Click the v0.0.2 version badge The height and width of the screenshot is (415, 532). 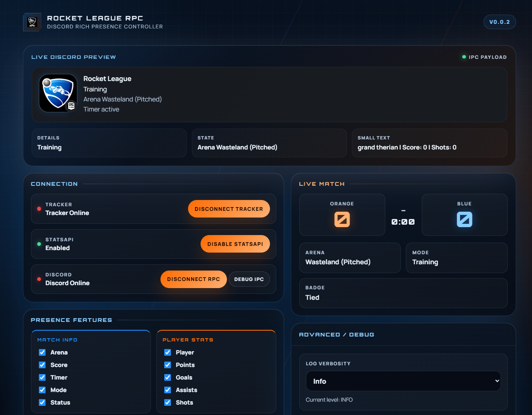499,22
